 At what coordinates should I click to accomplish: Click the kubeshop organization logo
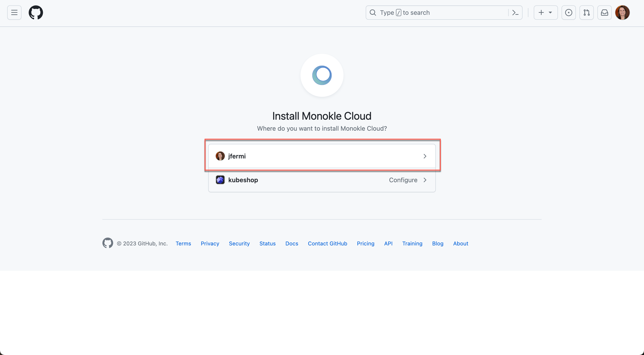[220, 180]
